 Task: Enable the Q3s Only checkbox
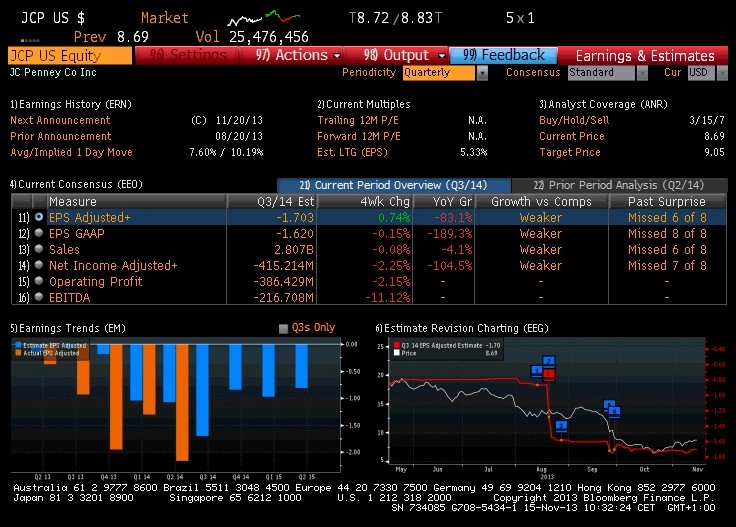[283, 328]
